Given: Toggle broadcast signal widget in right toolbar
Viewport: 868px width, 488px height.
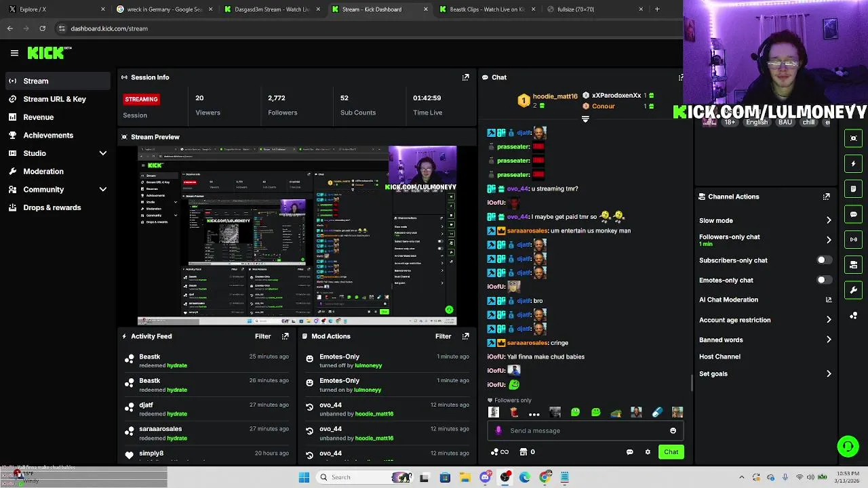Looking at the screenshot, I should [853, 239].
